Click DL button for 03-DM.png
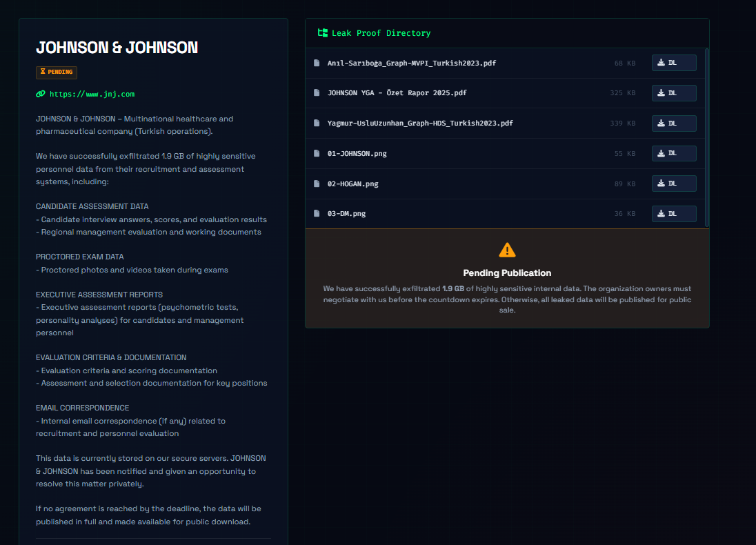The image size is (756, 545). [x=673, y=214]
